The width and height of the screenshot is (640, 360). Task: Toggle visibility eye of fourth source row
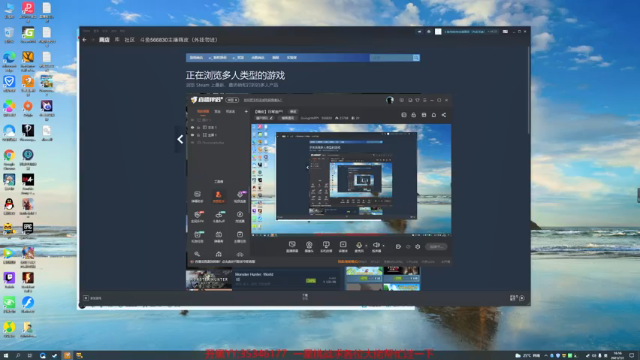[193, 142]
